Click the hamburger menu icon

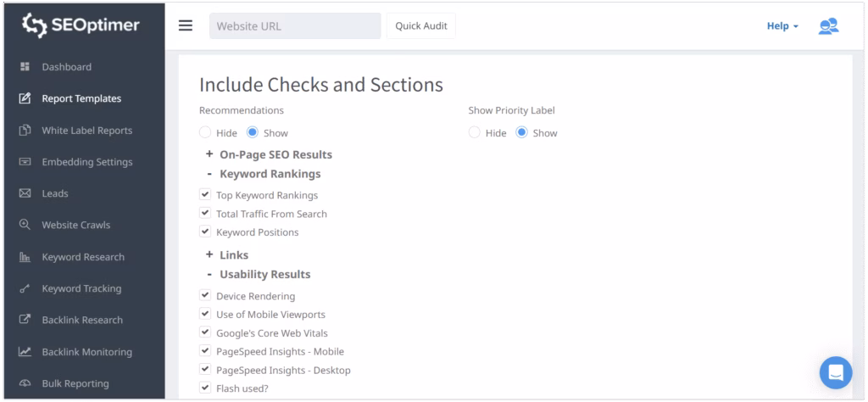click(x=186, y=25)
